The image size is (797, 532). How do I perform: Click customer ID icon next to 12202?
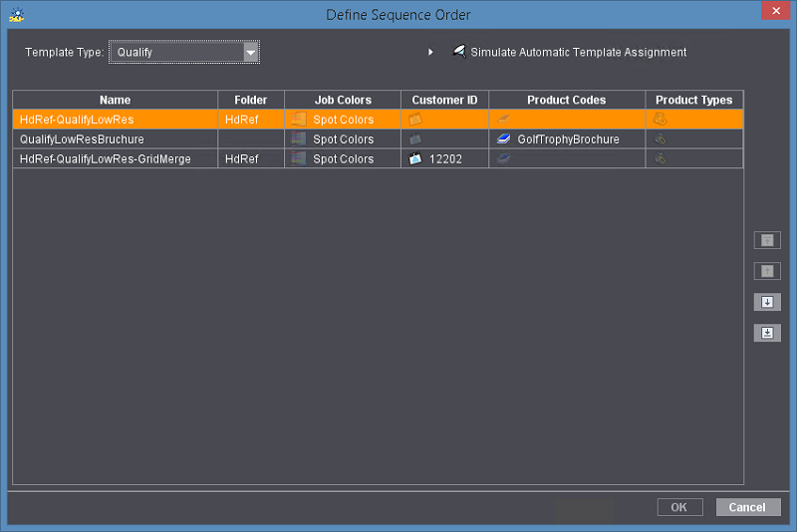tap(415, 159)
